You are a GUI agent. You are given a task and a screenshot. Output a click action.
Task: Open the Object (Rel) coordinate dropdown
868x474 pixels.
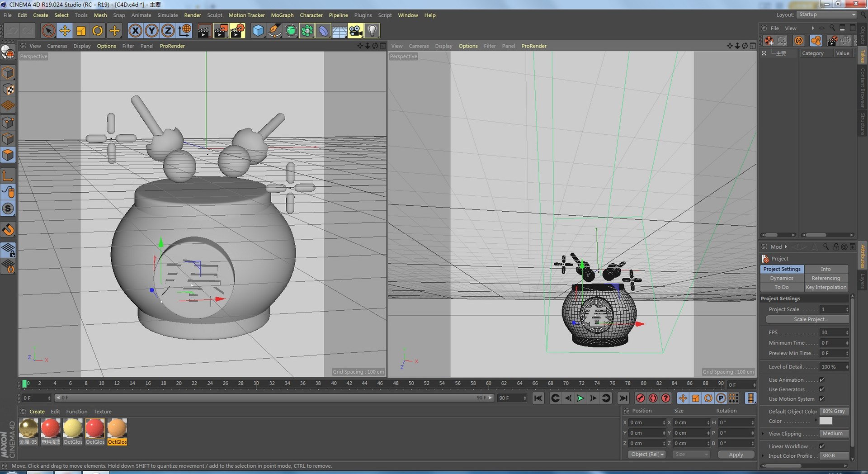coord(647,455)
